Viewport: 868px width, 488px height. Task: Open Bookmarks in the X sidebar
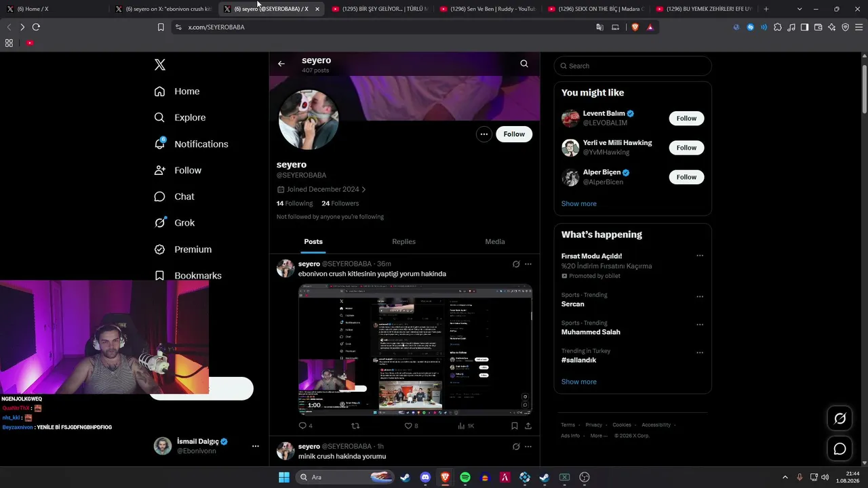click(x=188, y=275)
